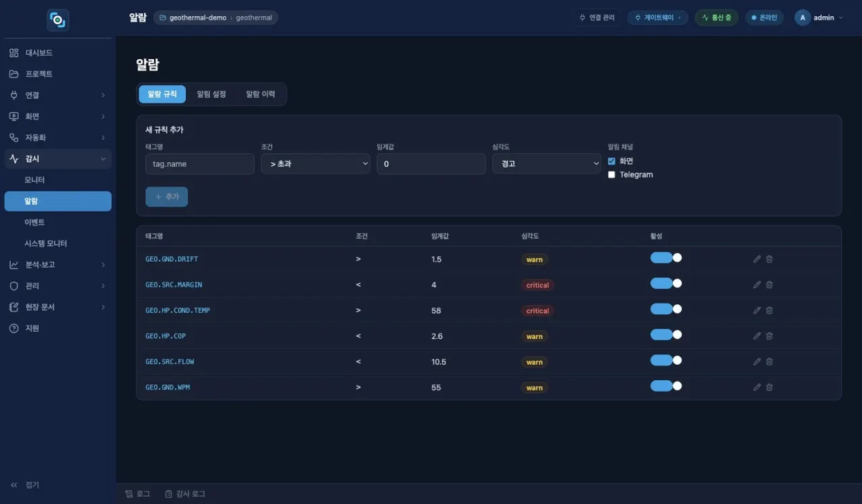Select the 알람 규칙 tab
Viewport: 862px width, 504px height.
[x=162, y=94]
